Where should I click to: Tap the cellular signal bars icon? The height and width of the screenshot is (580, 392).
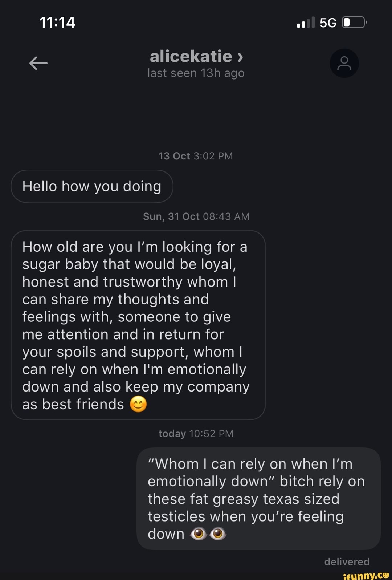point(306,23)
